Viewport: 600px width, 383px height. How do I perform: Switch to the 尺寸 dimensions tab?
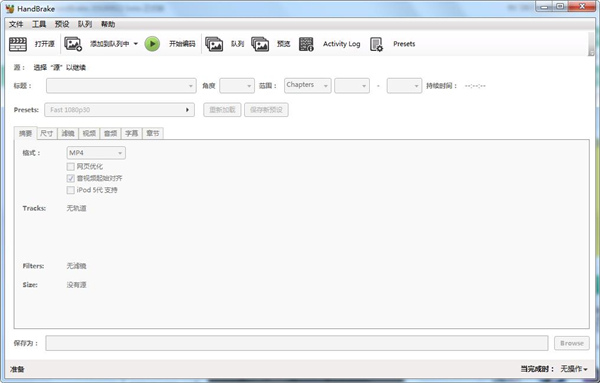47,133
